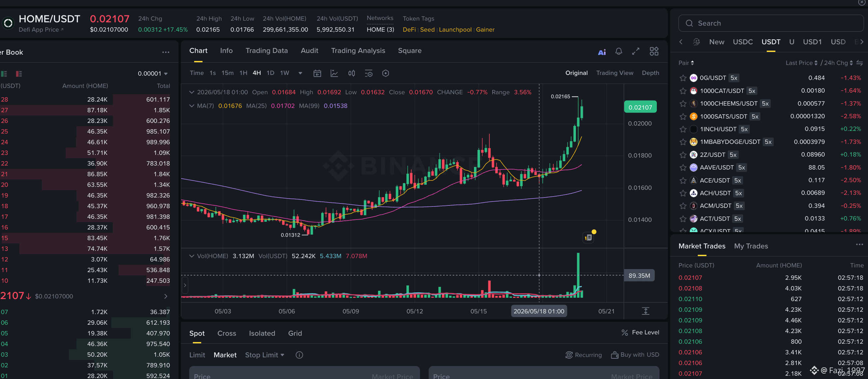Collapse the Vol indicator line

(192, 256)
